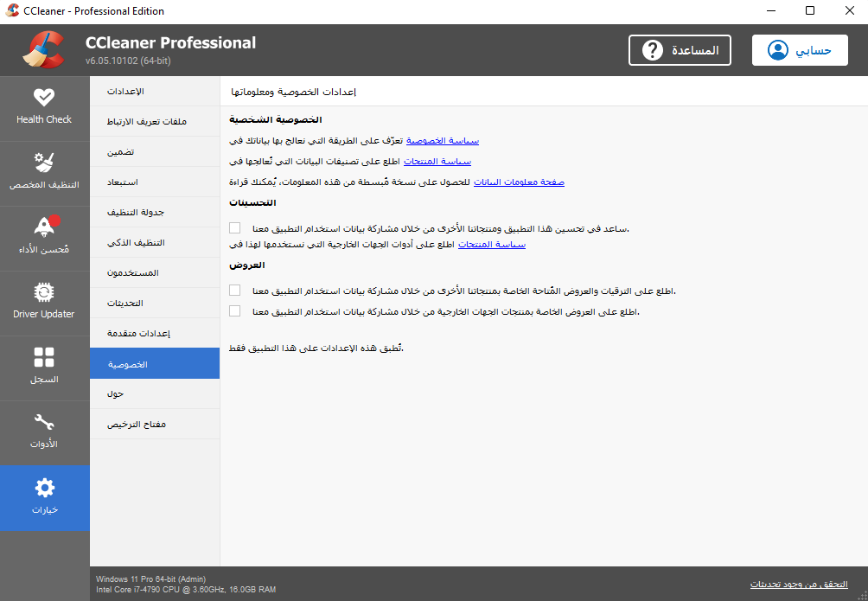
Task: Click the الخصوصية الشخصية section heading
Action: (x=276, y=119)
